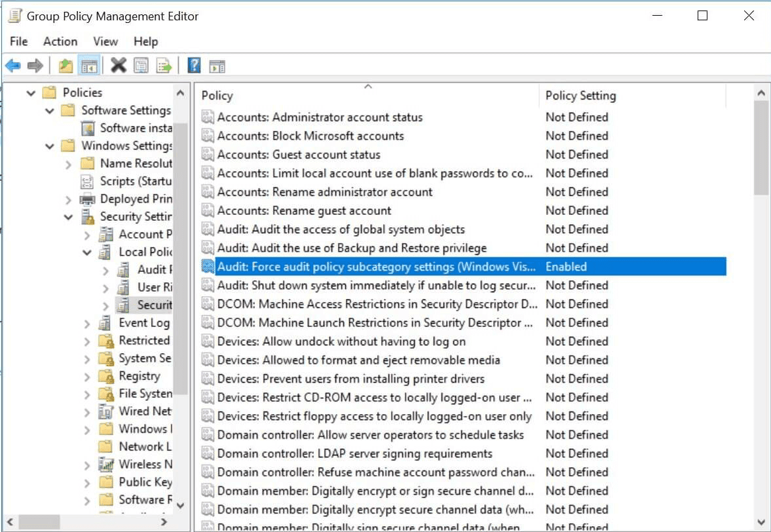Viewport: 771px width, 532px height.
Task: Click the Export List toolbar icon
Action: pos(164,66)
